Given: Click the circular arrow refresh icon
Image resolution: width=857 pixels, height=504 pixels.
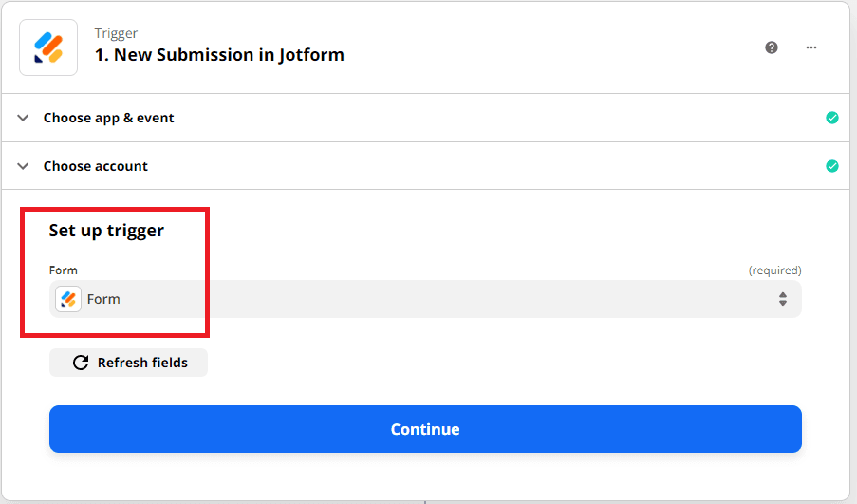Looking at the screenshot, I should click(81, 363).
